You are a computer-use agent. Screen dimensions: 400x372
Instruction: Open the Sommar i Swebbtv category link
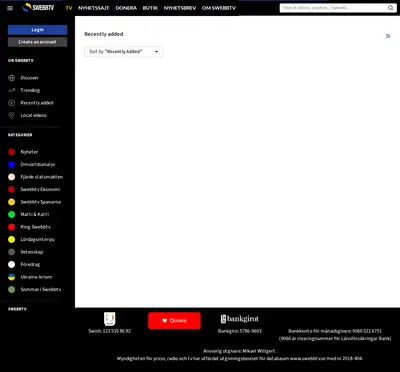coord(41,289)
